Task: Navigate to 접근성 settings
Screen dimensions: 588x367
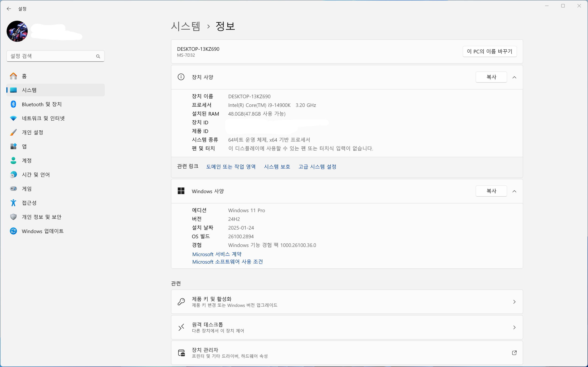Action: [x=56, y=203]
